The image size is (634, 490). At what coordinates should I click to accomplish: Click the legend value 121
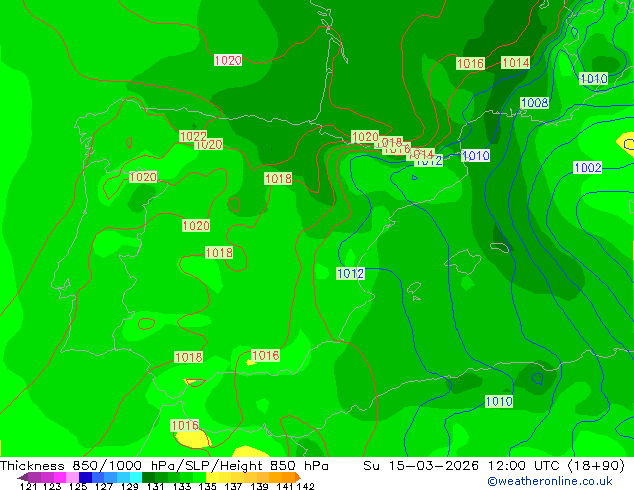coord(28,486)
